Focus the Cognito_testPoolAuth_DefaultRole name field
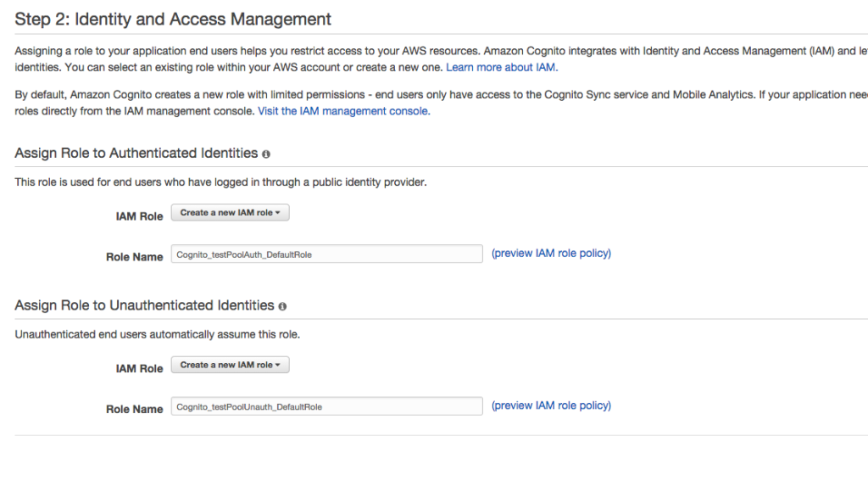Viewport: 868px width, 481px height. pyautogui.click(x=326, y=254)
